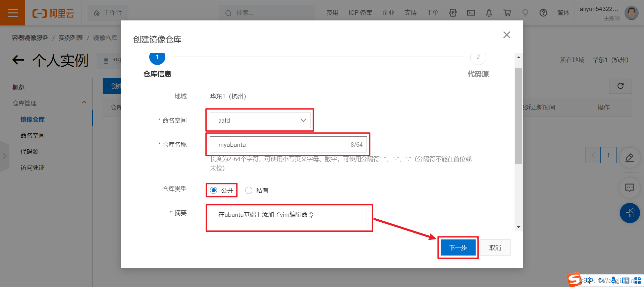Click the 摘要 summary text area
The height and width of the screenshot is (287, 644).
tap(288, 218)
